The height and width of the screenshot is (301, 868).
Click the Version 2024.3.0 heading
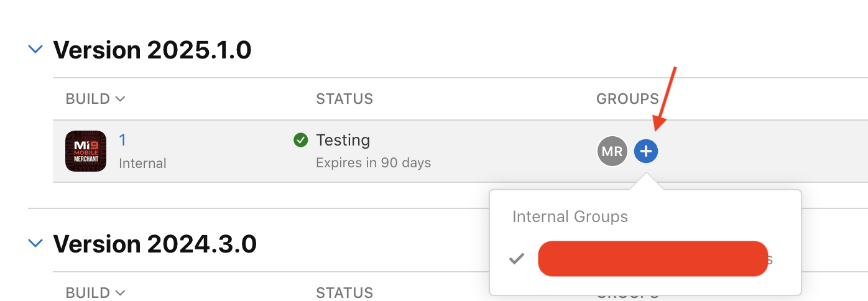pyautogui.click(x=155, y=243)
